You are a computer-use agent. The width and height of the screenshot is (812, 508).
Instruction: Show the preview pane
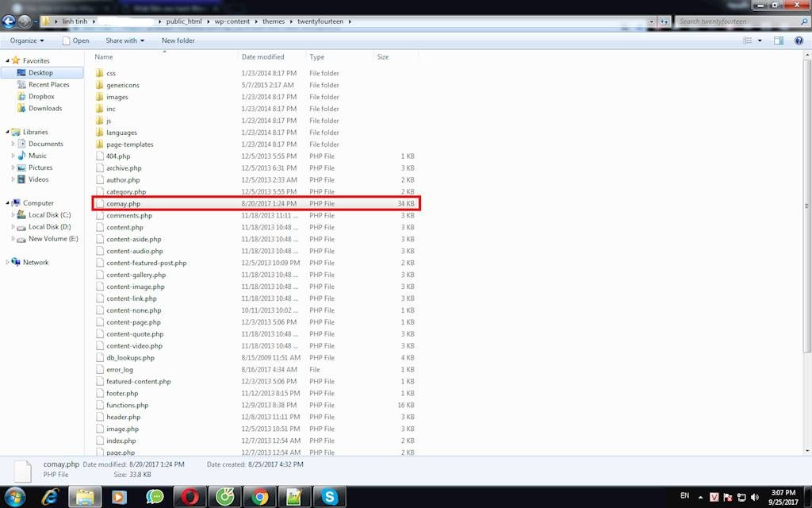(779, 40)
